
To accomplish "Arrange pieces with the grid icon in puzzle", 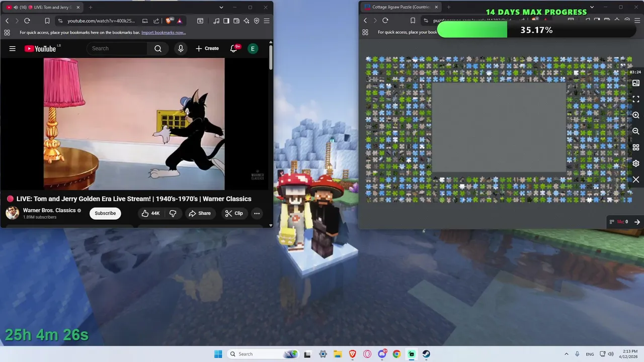I will pos(636,147).
